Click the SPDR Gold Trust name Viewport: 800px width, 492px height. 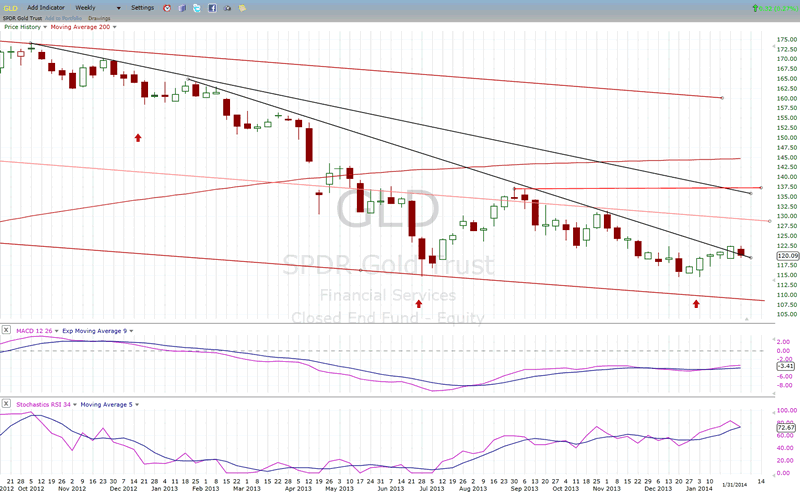[22, 18]
